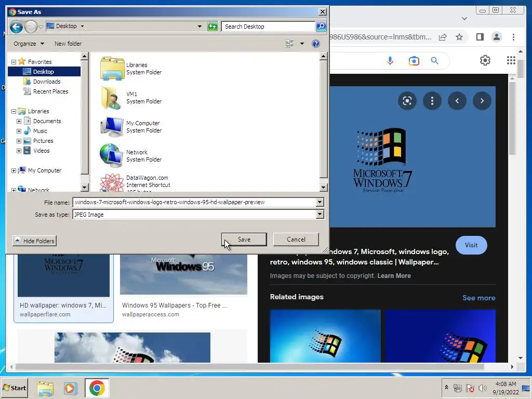Open File name dropdown arrow
This screenshot has width=532, height=399.
click(x=320, y=202)
